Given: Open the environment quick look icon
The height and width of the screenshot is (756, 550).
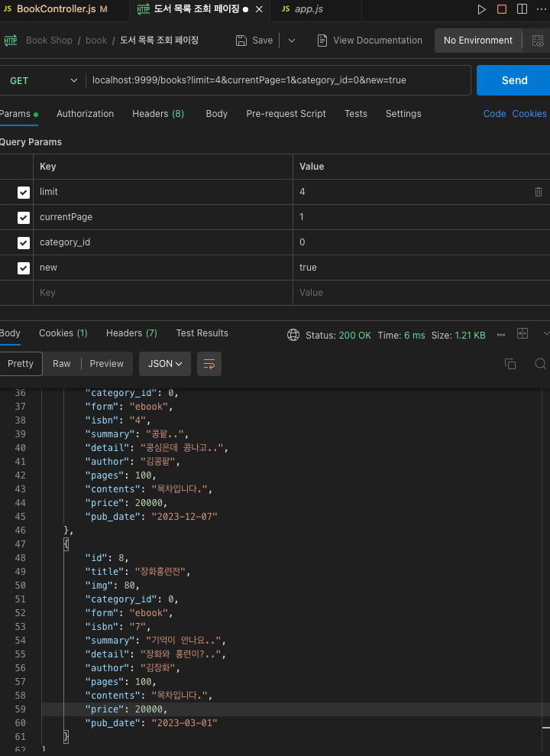Looking at the screenshot, I should pyautogui.click(x=538, y=41).
